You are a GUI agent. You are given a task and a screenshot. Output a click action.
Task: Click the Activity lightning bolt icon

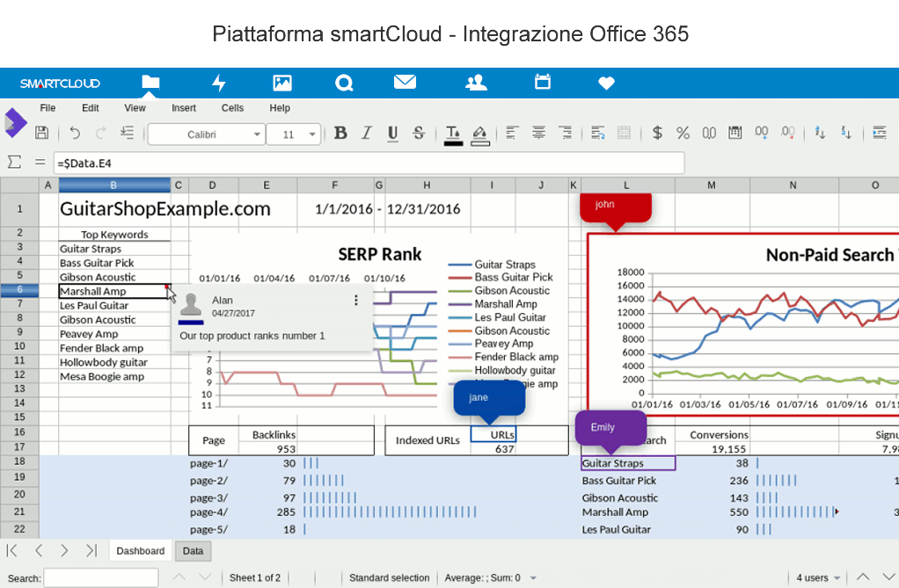coord(219,83)
